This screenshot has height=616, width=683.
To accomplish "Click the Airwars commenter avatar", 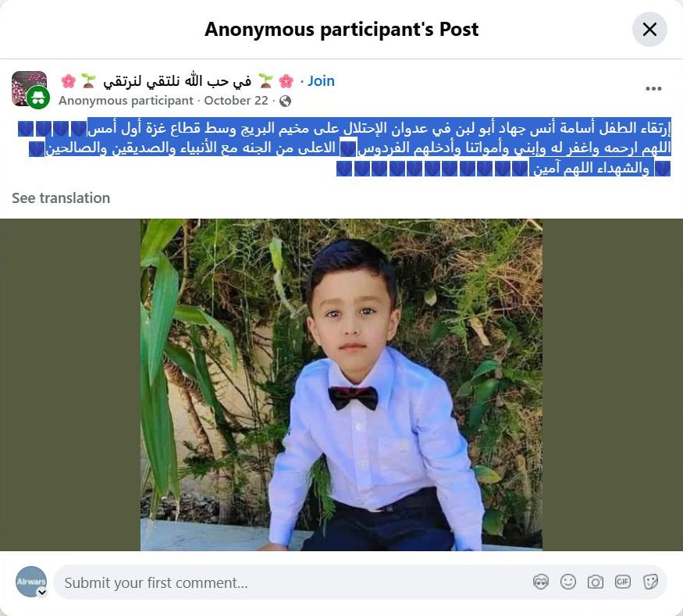I will tap(31, 582).
